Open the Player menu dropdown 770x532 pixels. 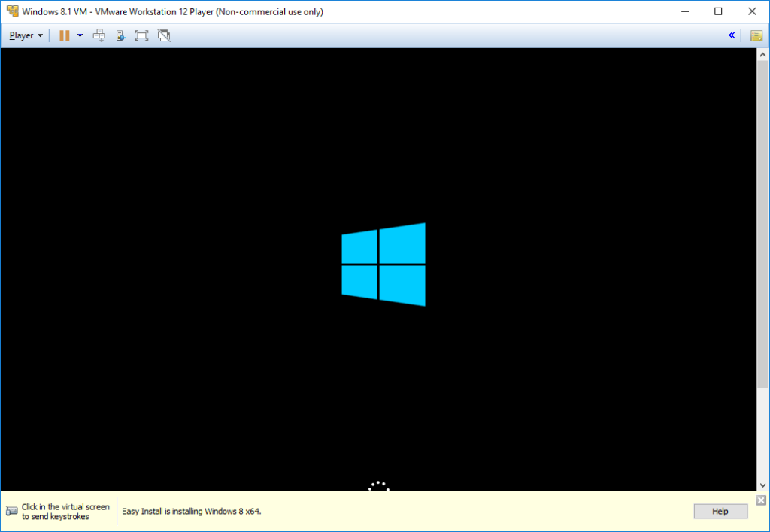pyautogui.click(x=23, y=35)
